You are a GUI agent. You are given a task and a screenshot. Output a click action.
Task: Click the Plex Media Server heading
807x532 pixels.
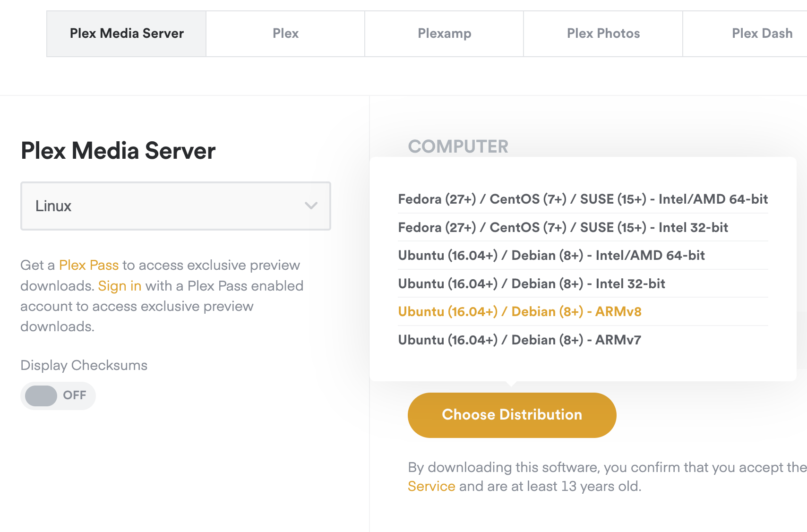pyautogui.click(x=118, y=151)
